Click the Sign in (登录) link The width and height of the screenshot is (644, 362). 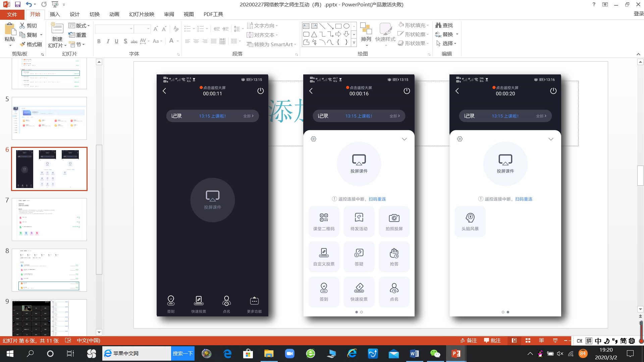[639, 14]
